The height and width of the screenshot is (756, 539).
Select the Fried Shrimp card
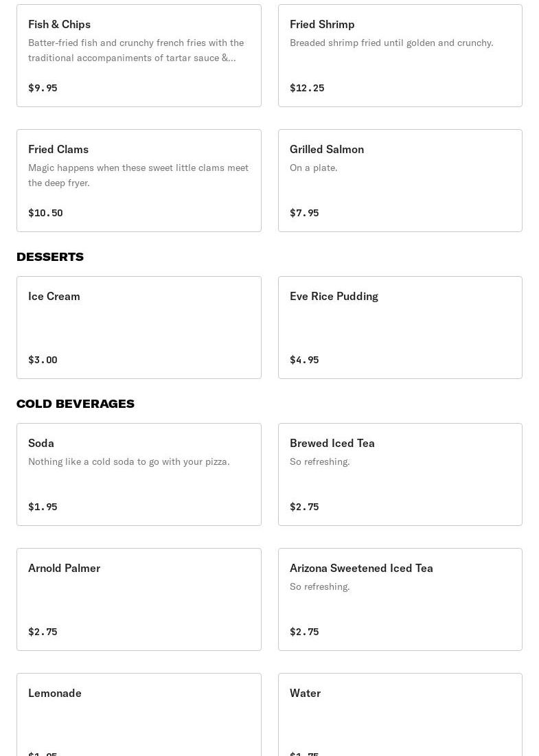400,56
